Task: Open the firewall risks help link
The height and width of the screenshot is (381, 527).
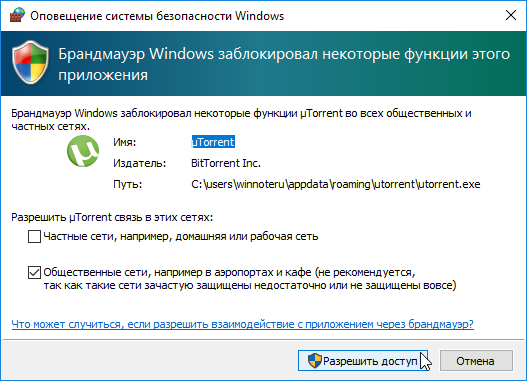Action: [x=243, y=324]
